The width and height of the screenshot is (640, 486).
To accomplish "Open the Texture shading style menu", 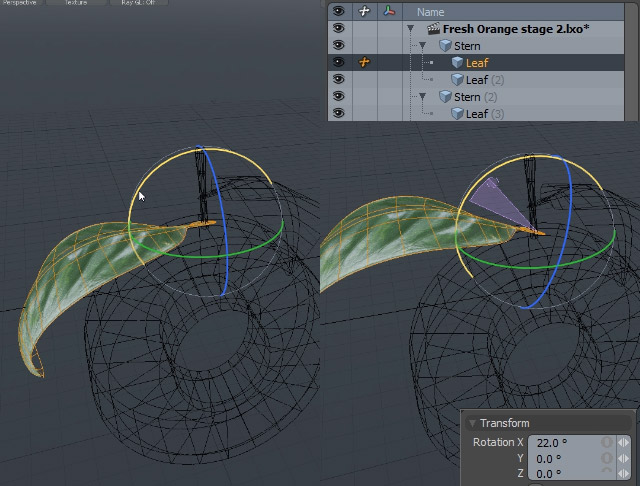I will click(x=76, y=2).
